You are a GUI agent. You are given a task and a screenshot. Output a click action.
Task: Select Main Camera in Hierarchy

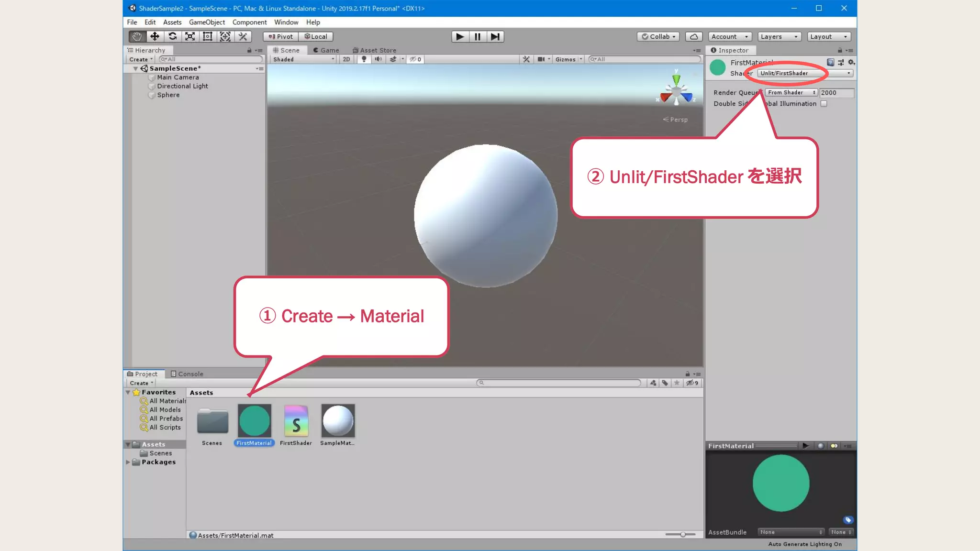tap(178, 77)
